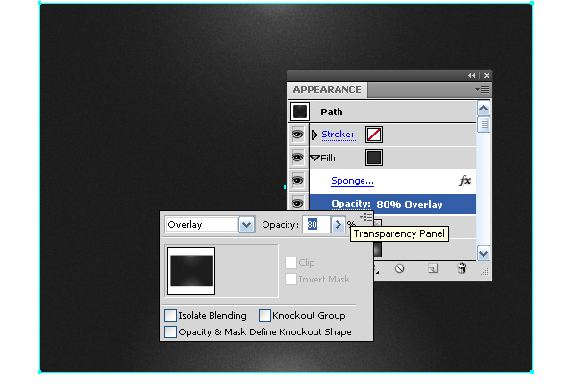Select the Path row text
Image resolution: width=577 pixels, height=392 pixels.
pos(331,111)
